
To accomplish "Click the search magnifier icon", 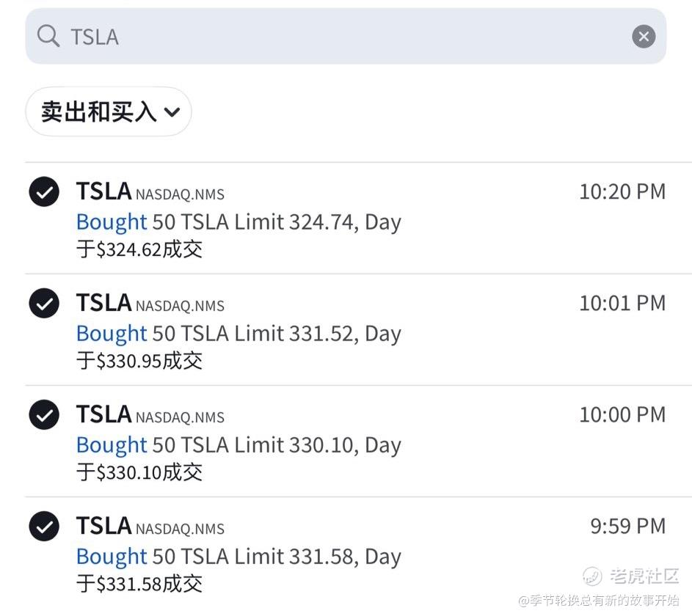I will 48,36.
